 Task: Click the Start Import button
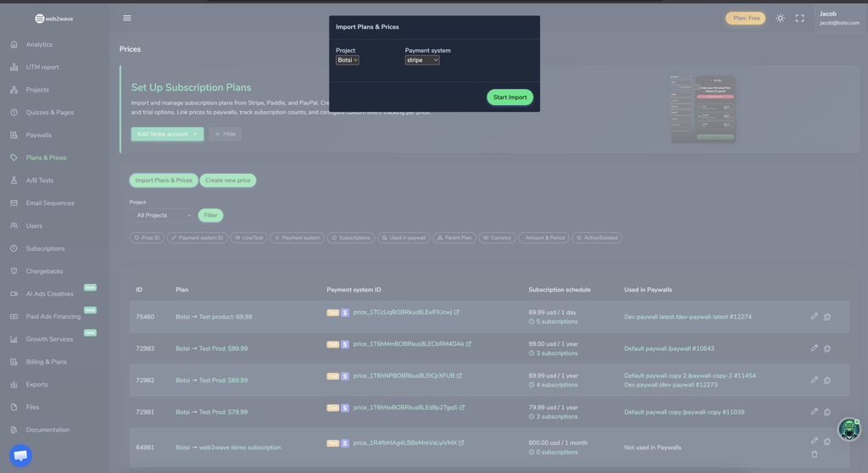[509, 97]
